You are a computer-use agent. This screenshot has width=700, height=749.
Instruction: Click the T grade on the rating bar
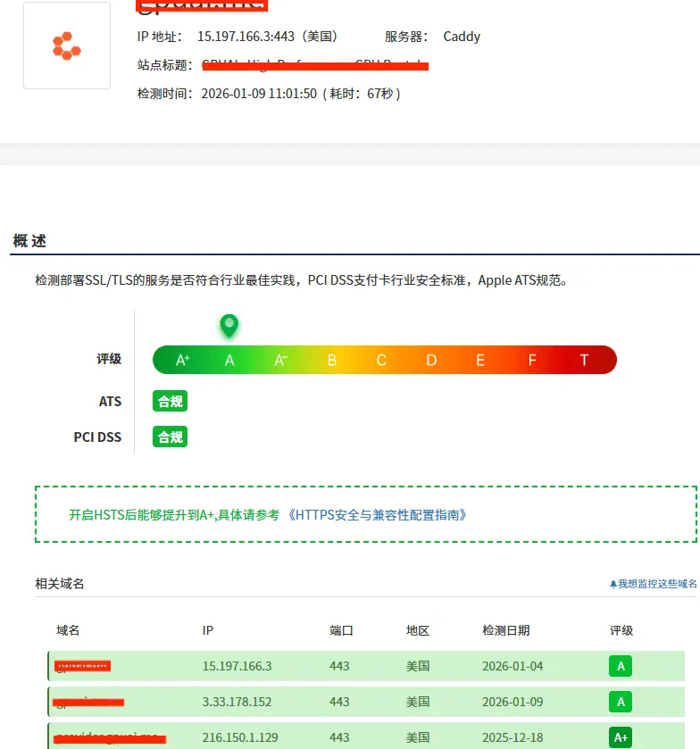(x=584, y=360)
